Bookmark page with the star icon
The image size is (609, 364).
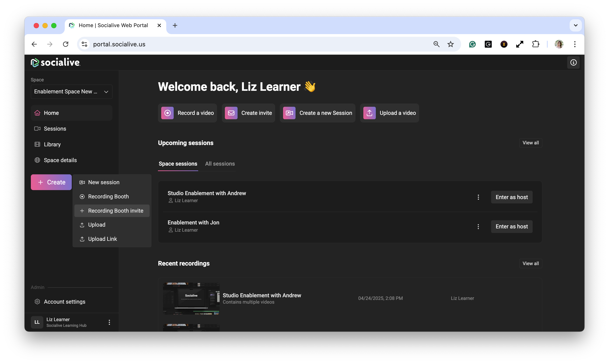coord(451,44)
